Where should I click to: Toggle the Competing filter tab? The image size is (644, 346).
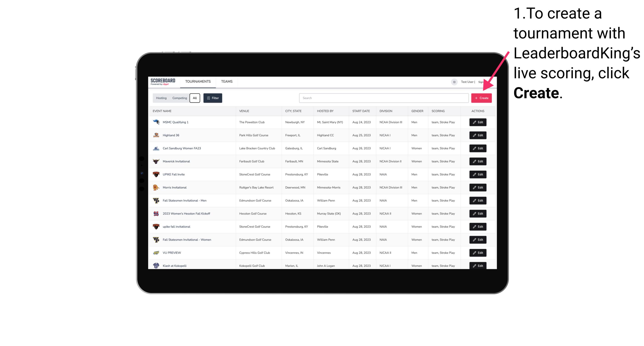click(179, 98)
